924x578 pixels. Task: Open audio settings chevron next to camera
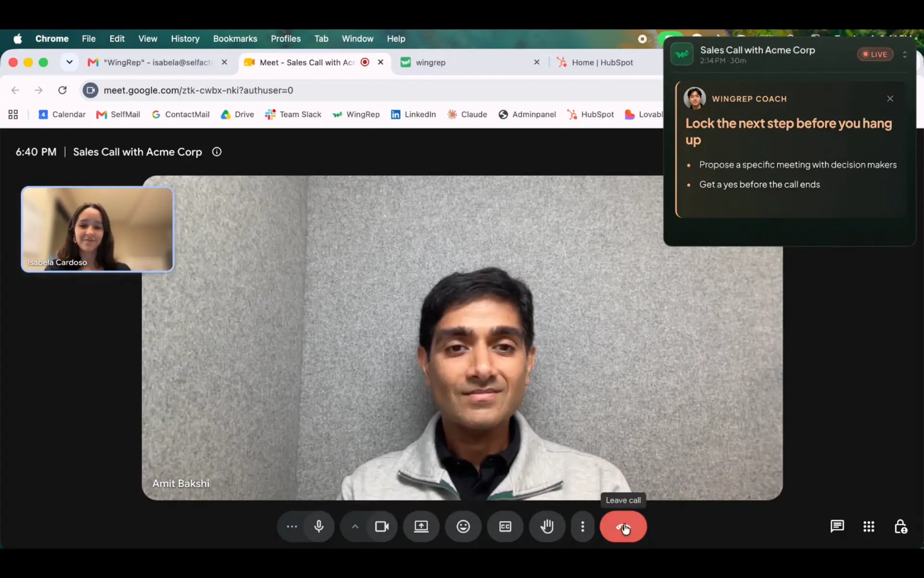pyautogui.click(x=355, y=527)
